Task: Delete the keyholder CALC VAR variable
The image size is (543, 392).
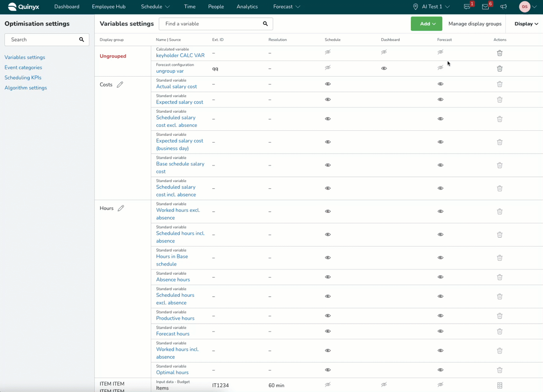Action: (x=500, y=53)
